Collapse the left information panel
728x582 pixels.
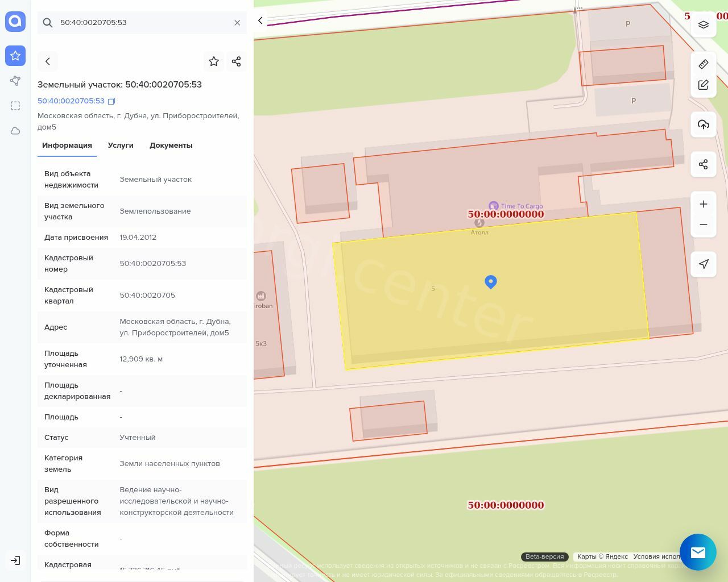[x=260, y=20]
